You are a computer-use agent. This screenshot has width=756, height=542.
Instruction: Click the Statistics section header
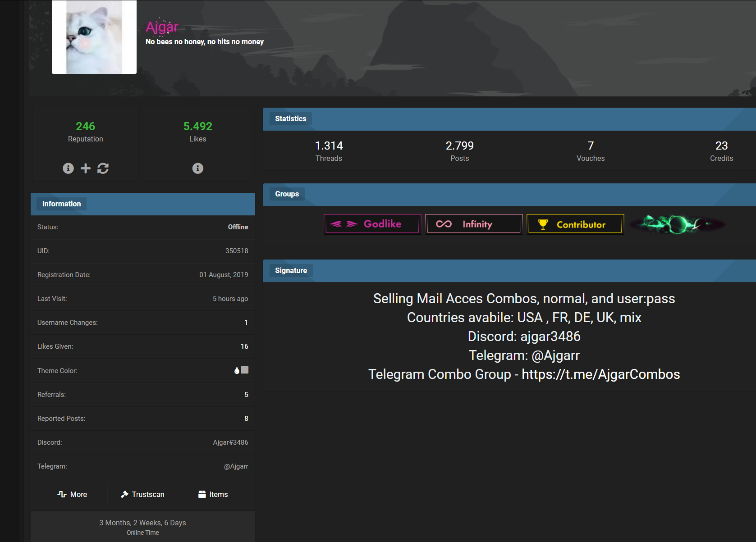coord(291,119)
